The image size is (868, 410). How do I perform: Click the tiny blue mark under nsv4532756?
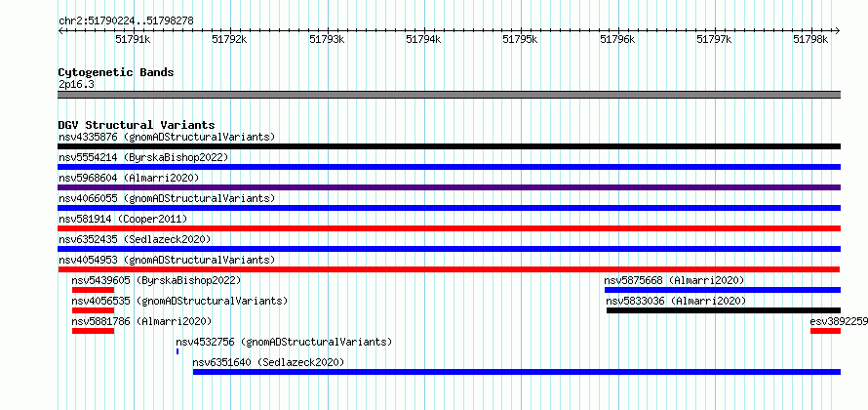(x=178, y=351)
